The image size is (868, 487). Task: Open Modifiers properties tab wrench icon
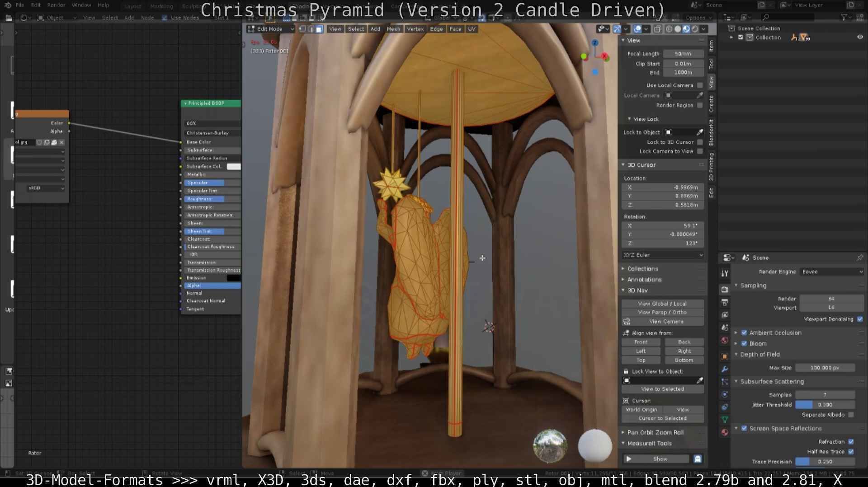(x=725, y=369)
